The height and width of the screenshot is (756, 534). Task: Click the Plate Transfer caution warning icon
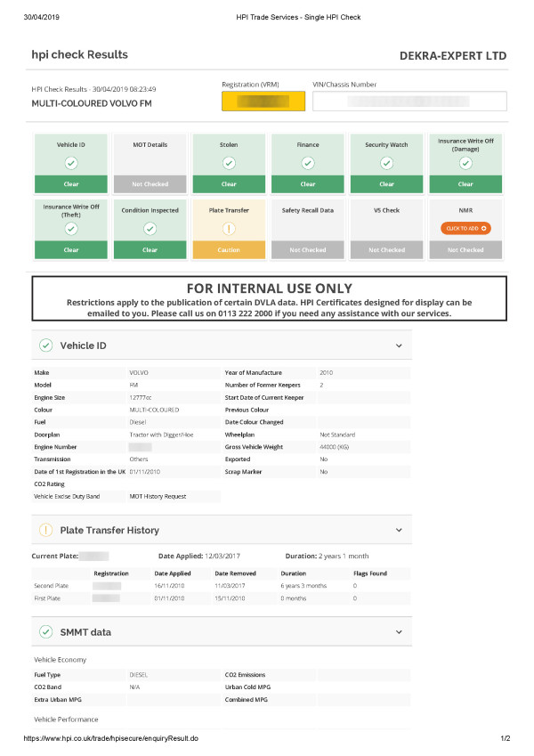[x=229, y=229]
